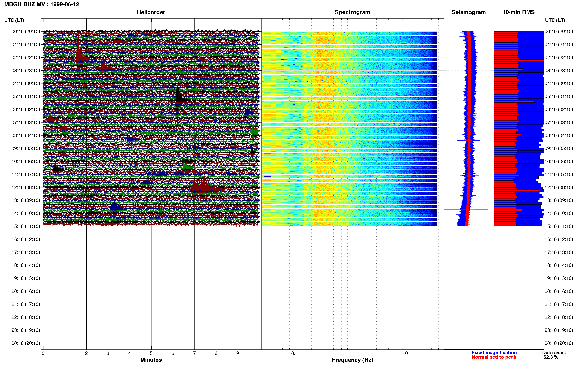Click the right '21:10 (17:10)' time label
Screen dimensions: 588x368
(x=559, y=304)
